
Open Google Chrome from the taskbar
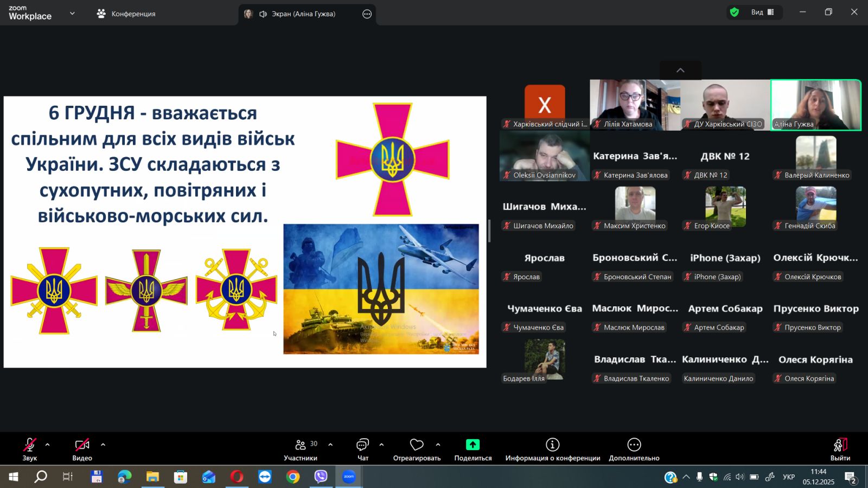pos(293,477)
